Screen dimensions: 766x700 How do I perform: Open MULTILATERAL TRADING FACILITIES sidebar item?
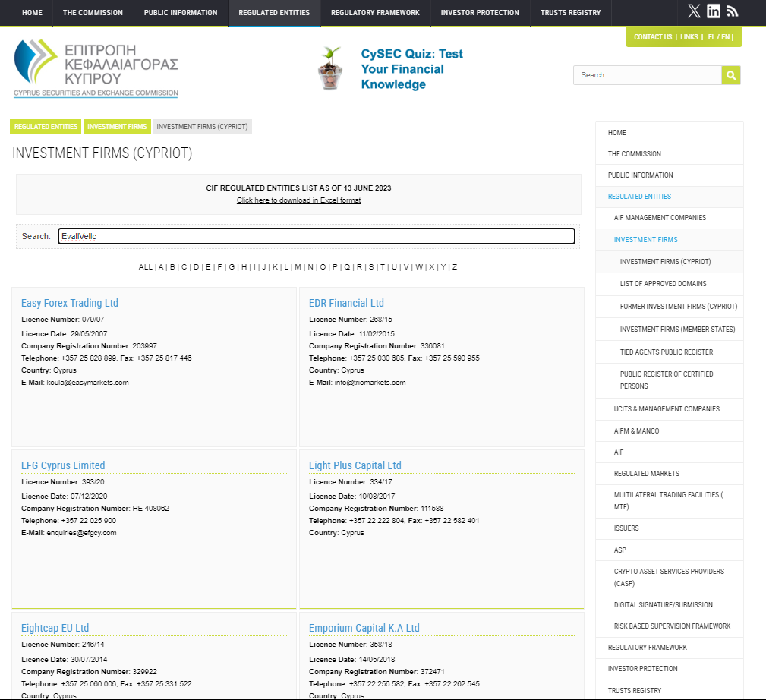tap(670, 500)
